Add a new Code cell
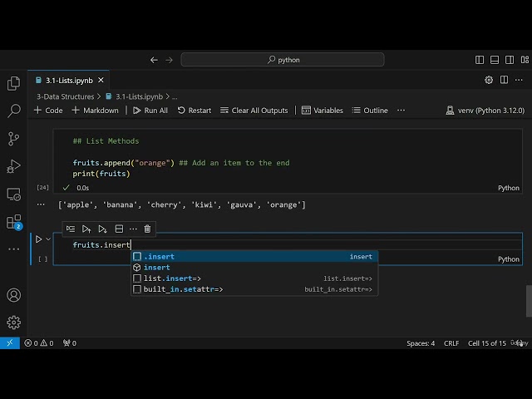532x399 pixels. click(48, 111)
